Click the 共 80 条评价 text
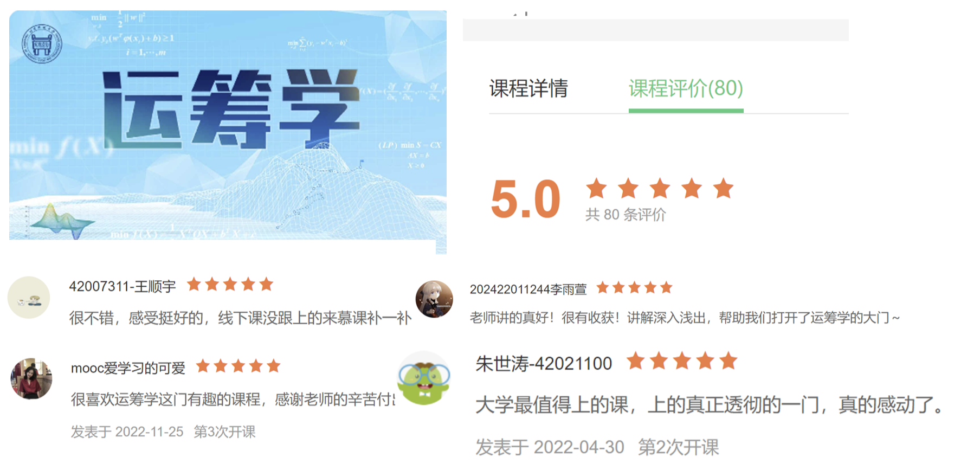The height and width of the screenshot is (470, 980). (x=625, y=215)
